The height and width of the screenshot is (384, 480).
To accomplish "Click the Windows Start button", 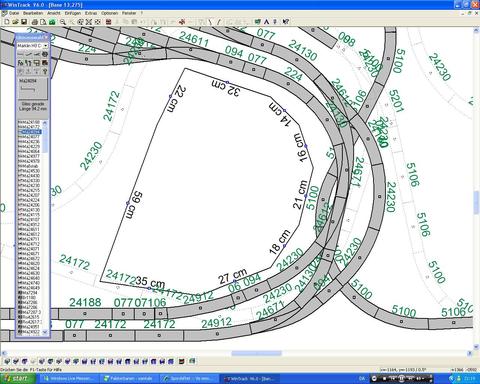I will 18,379.
